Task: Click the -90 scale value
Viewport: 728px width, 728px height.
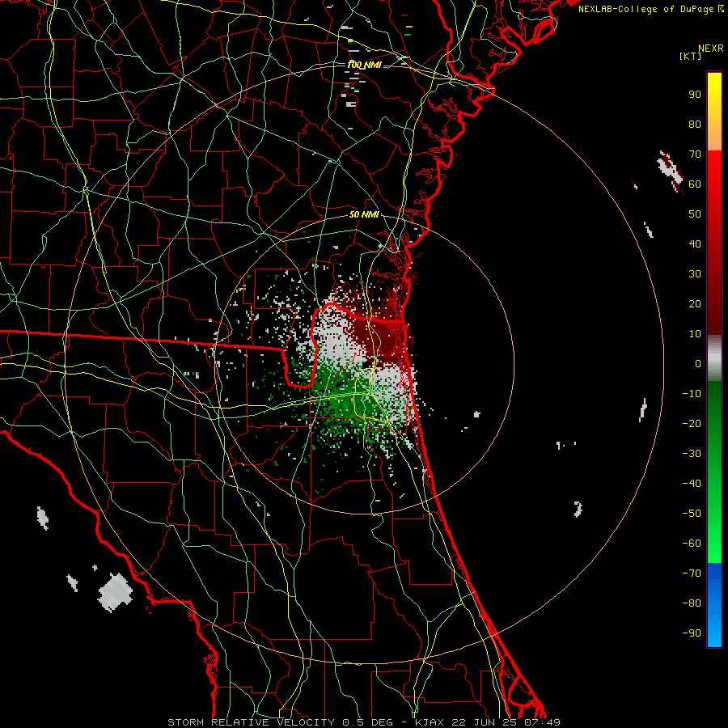Action: 692,633
